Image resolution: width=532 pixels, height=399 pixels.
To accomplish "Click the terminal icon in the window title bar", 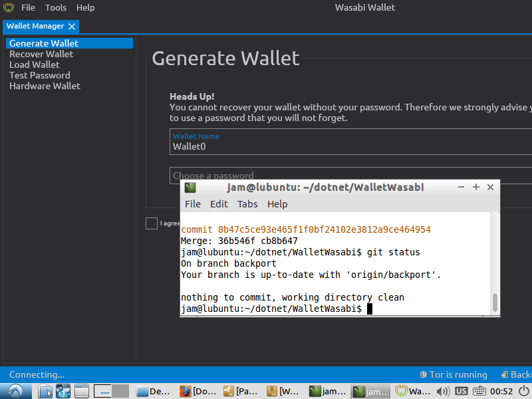I will pyautogui.click(x=190, y=187).
